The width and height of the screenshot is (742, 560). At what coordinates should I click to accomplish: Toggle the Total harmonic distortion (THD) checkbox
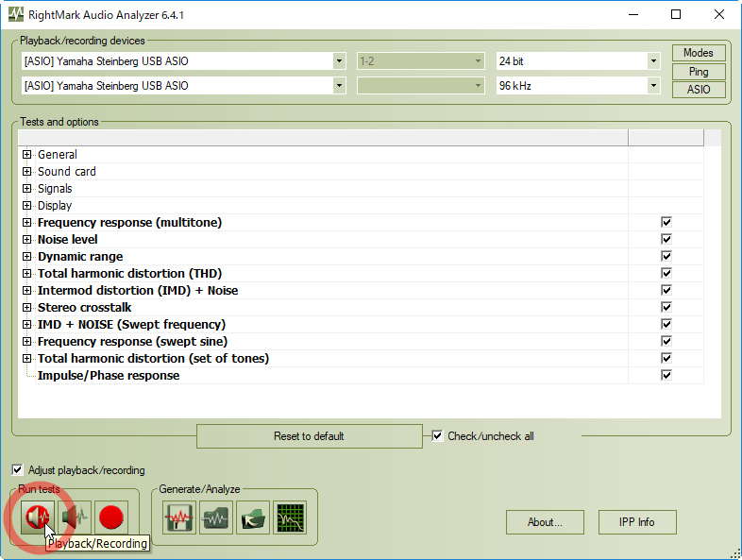pos(666,273)
